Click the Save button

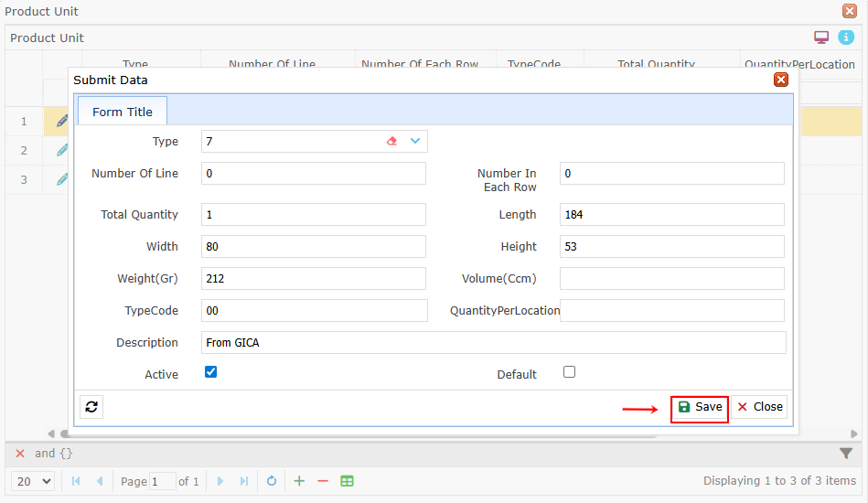(x=700, y=407)
